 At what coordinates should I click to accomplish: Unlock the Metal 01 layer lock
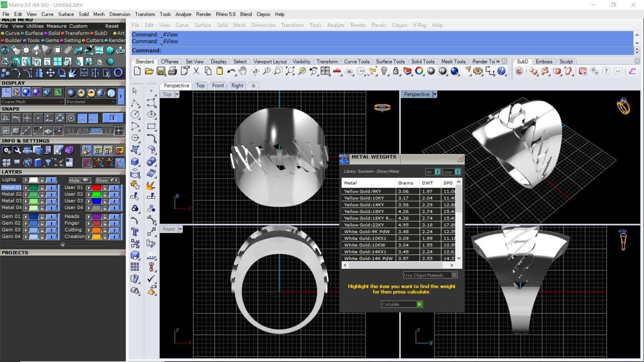[x=42, y=188]
